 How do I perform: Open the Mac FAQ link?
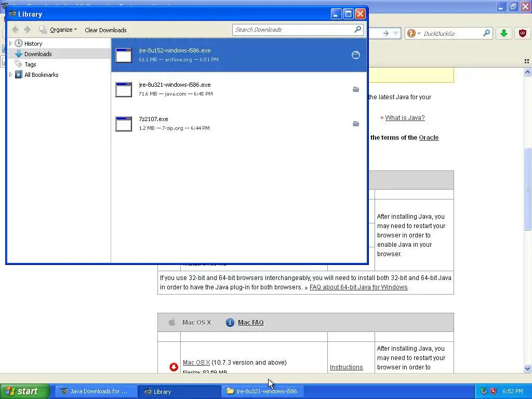coord(251,322)
